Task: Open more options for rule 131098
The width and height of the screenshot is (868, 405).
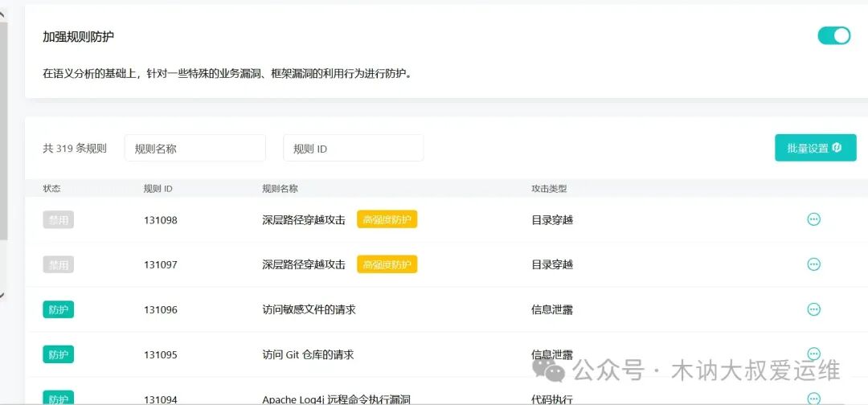Action: coord(813,219)
